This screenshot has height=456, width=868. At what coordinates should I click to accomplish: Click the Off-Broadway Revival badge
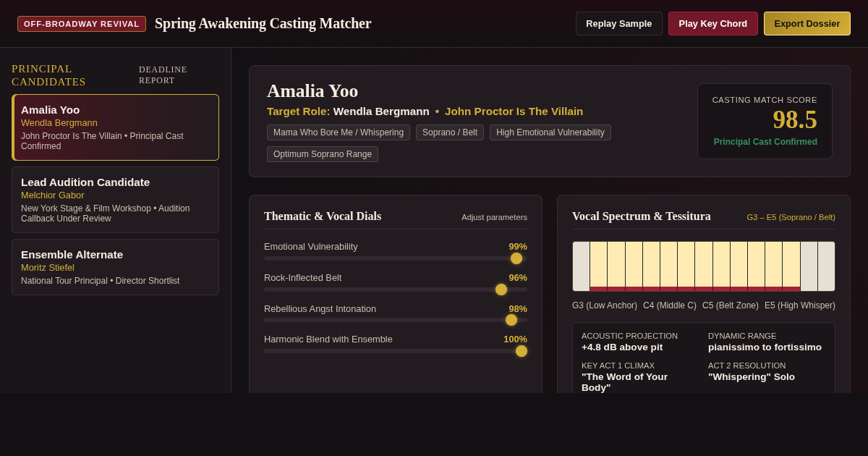click(82, 24)
